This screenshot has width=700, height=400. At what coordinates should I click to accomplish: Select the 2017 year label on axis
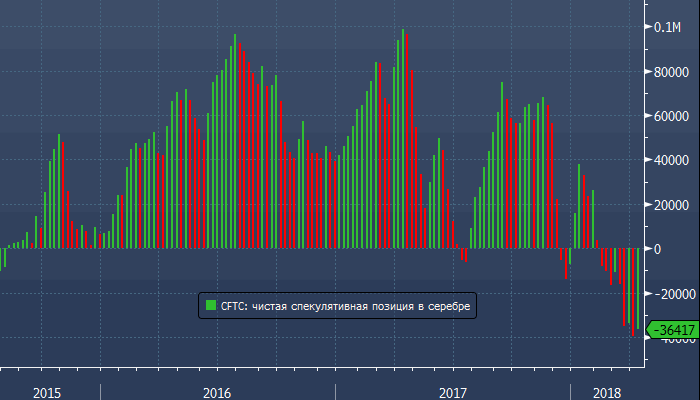pyautogui.click(x=452, y=392)
